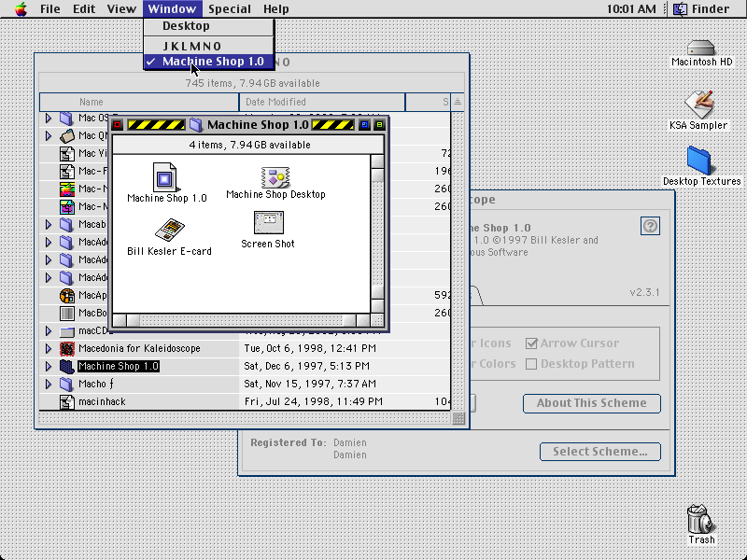Image resolution: width=747 pixels, height=560 pixels.
Task: Expand the Machine Shop 1.0 list row triangle
Action: point(49,366)
